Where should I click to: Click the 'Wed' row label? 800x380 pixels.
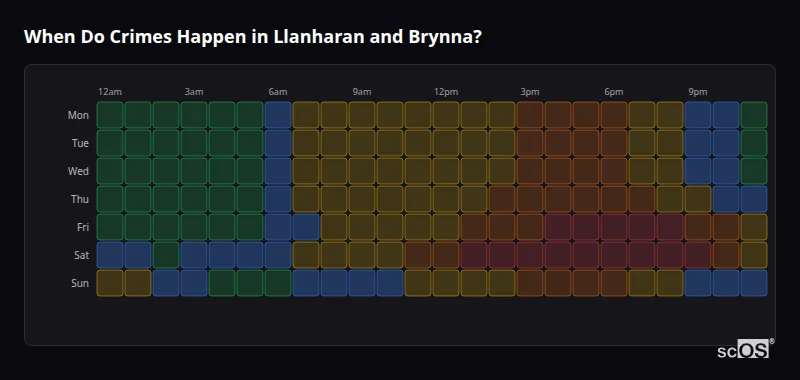pyautogui.click(x=78, y=171)
